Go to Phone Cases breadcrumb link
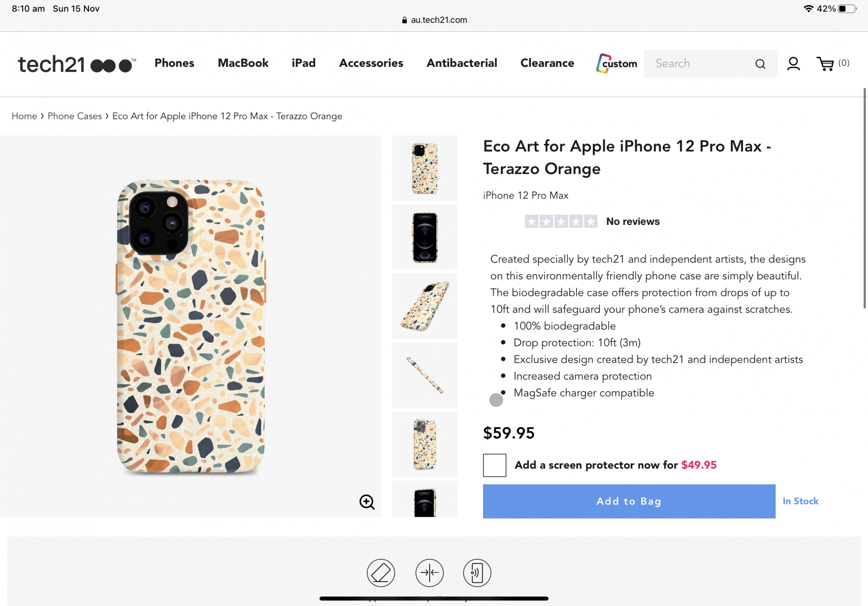The image size is (868, 606). click(75, 116)
